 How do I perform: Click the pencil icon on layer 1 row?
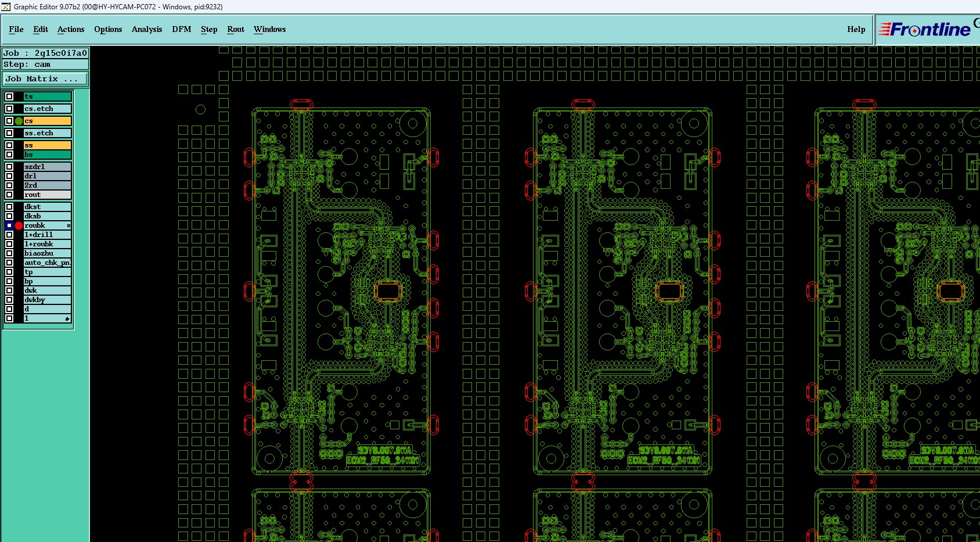point(67,318)
